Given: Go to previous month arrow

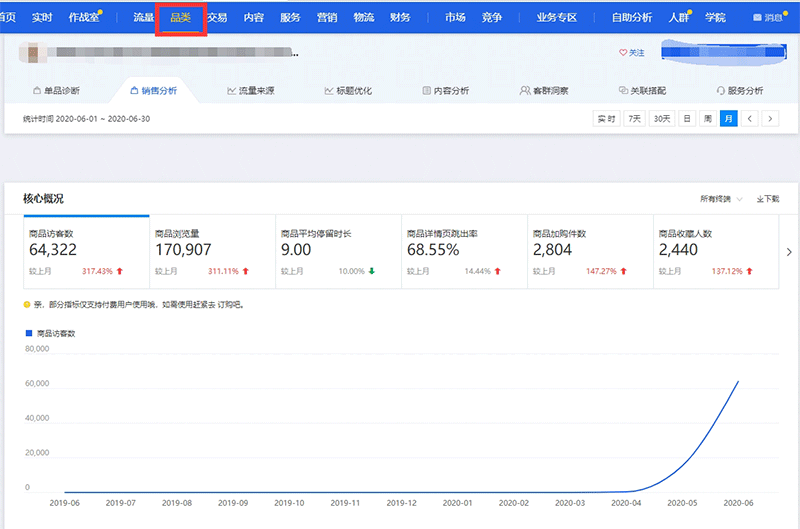Looking at the screenshot, I should (750, 118).
